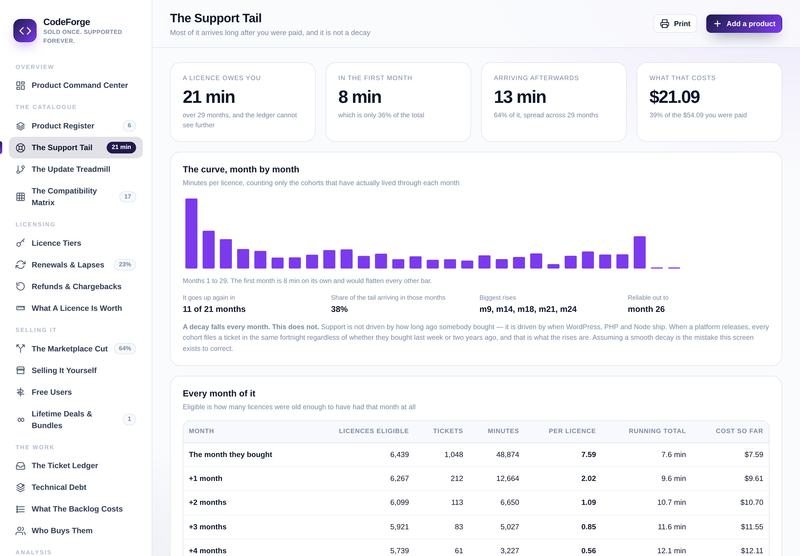Click the 8 min first month value
Screen dimensions: 800x556
[x=360, y=97]
